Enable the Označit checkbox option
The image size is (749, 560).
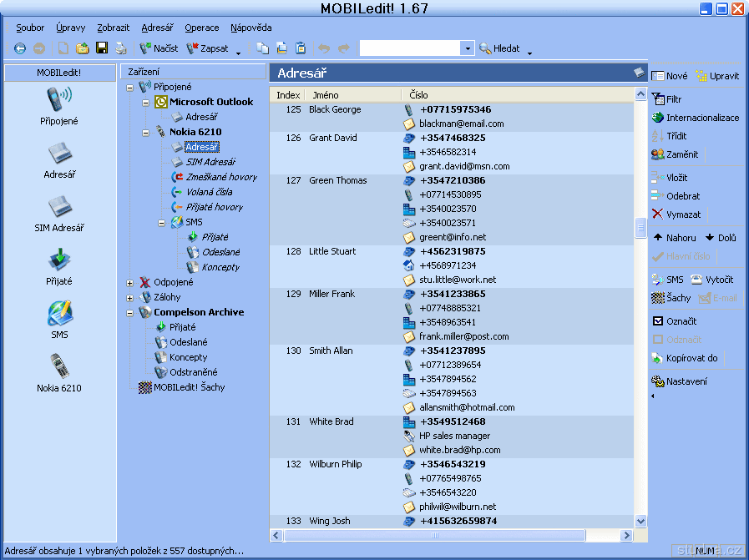[x=658, y=321]
